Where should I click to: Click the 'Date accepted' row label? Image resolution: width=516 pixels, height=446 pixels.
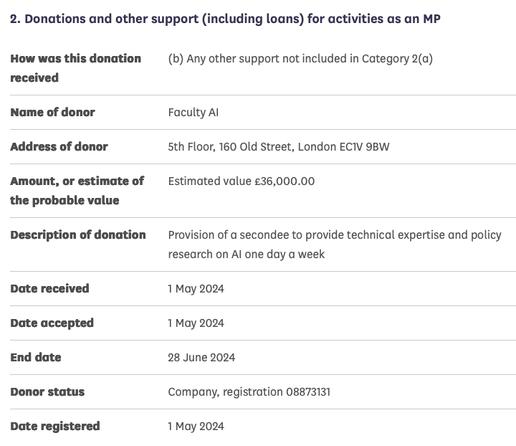(x=52, y=323)
